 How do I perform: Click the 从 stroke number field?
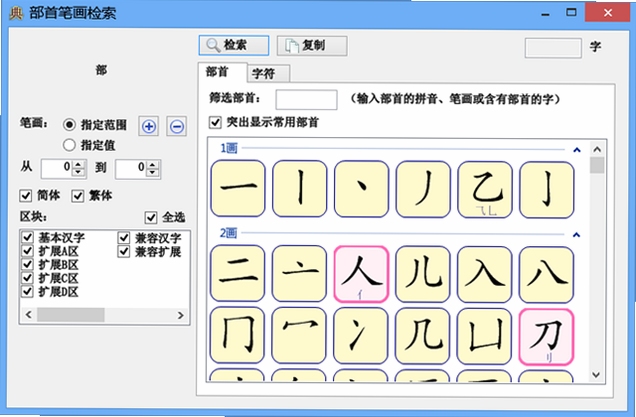coord(57,168)
